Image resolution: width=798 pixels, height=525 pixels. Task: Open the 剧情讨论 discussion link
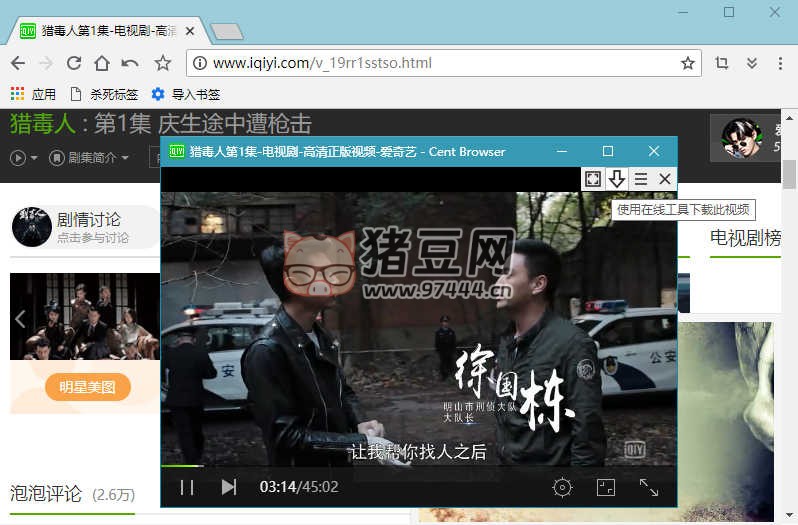click(88, 220)
